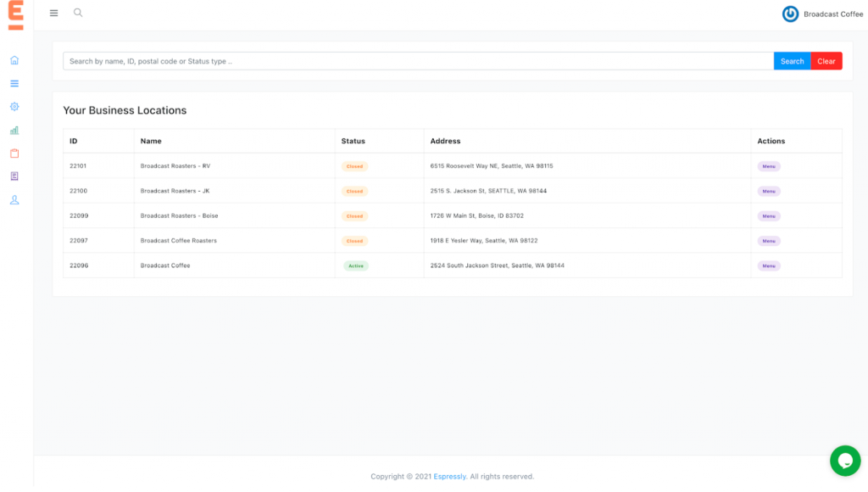Viewport: 868px width, 492px height.
Task: Open the bar chart analytics icon
Action: tap(14, 131)
